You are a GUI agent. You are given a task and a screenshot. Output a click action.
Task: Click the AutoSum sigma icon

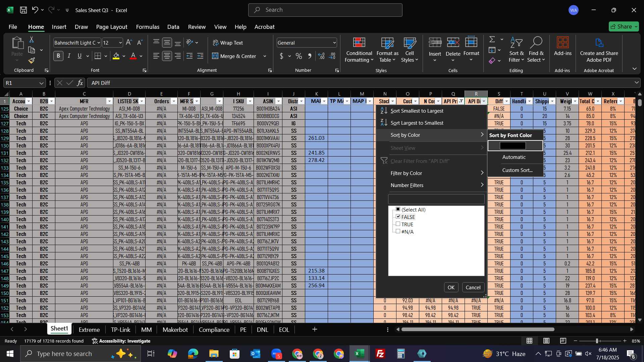click(492, 40)
